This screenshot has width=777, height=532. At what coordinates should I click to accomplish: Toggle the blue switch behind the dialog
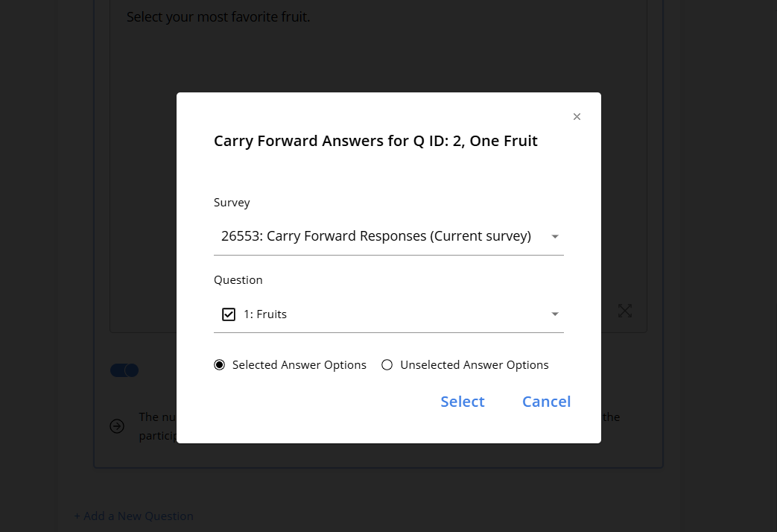[124, 370]
